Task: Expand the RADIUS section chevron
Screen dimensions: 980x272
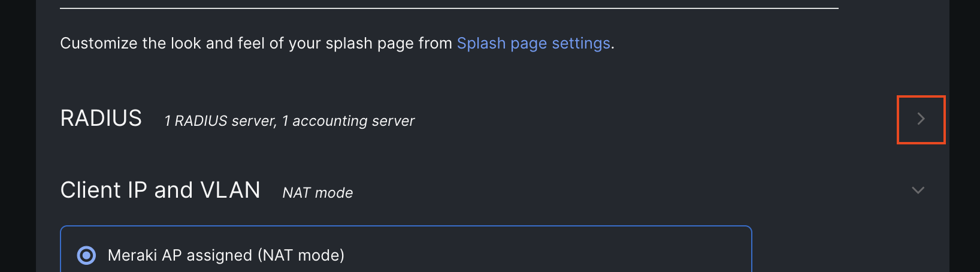Action: pyautogui.click(x=921, y=119)
